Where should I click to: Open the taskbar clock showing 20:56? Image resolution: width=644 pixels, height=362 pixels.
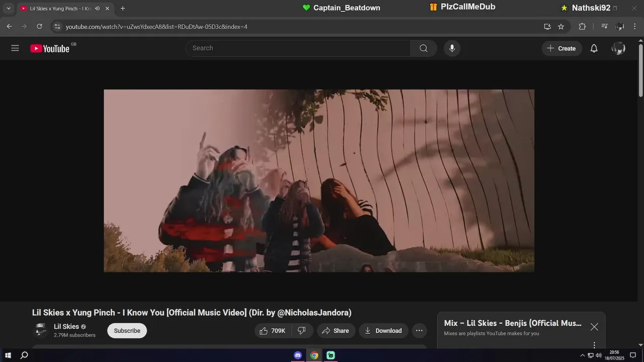coord(614,355)
